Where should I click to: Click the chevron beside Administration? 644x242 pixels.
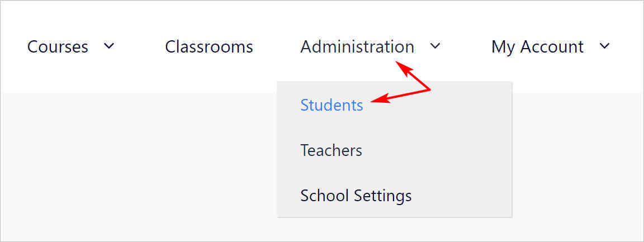[x=435, y=46]
